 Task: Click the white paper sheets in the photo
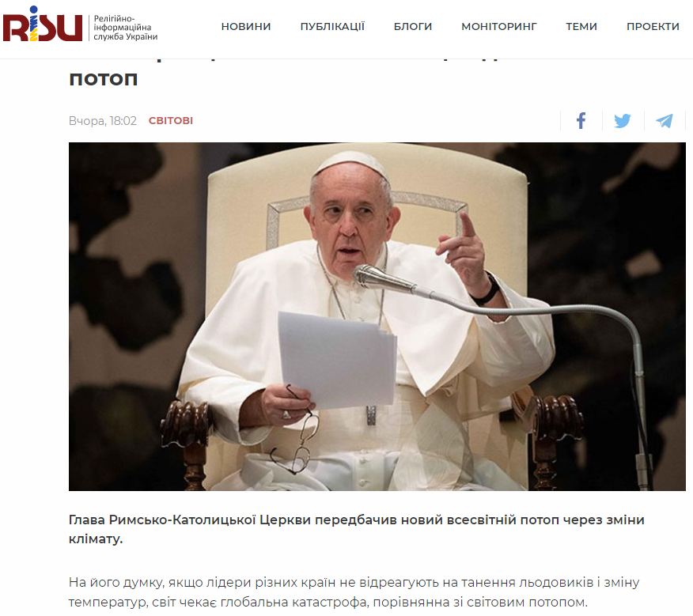[x=337, y=358]
